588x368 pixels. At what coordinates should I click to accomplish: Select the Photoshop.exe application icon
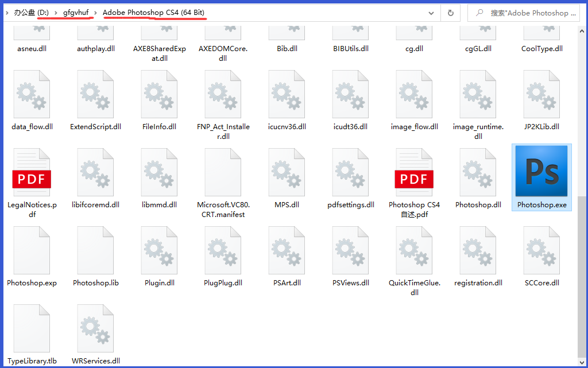click(x=541, y=172)
